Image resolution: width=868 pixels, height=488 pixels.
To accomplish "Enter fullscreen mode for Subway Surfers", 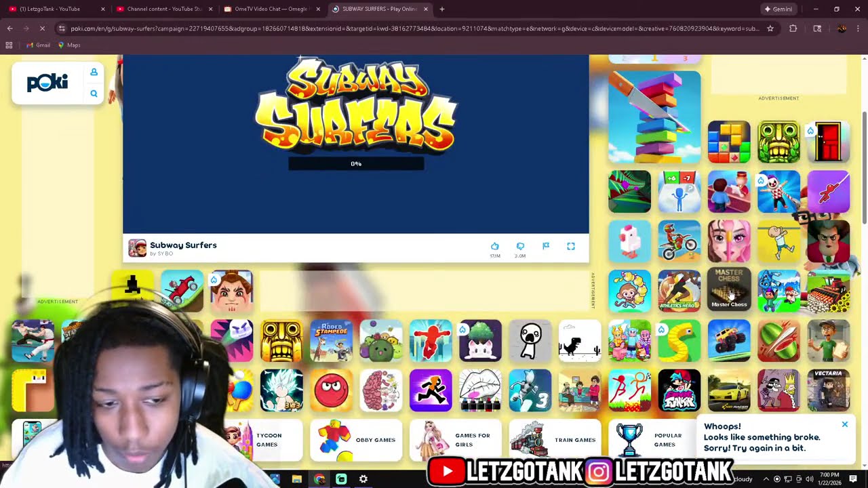I will point(571,246).
